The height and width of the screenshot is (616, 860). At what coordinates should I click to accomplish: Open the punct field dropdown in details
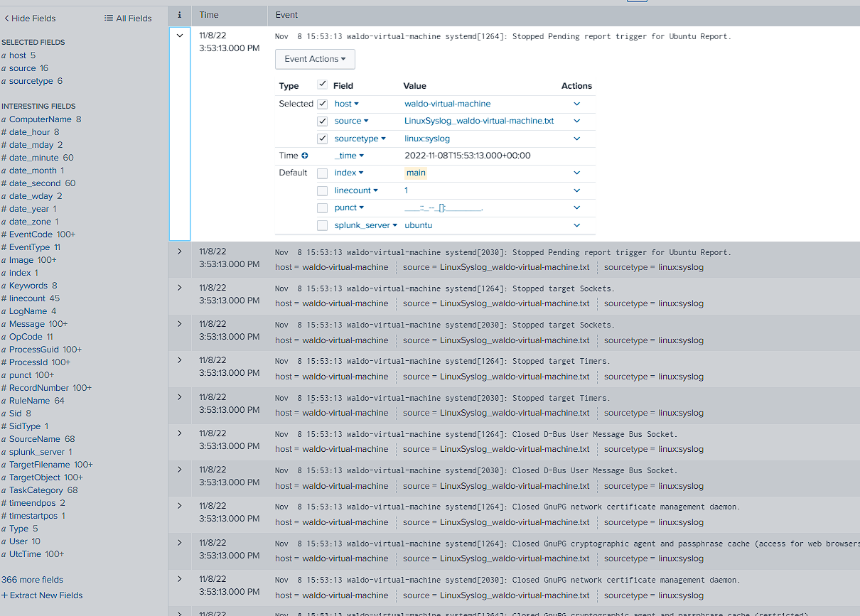coord(349,207)
